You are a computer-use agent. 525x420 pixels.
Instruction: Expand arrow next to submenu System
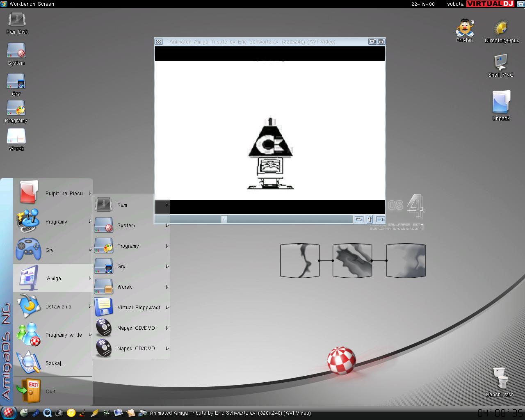click(x=167, y=226)
